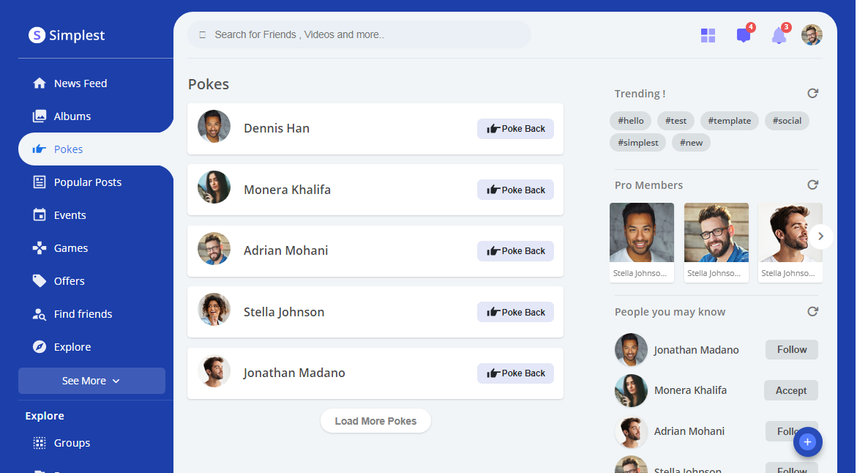Open the messages chat icon with badge
Viewport: 868px width, 473px height.
(x=743, y=35)
